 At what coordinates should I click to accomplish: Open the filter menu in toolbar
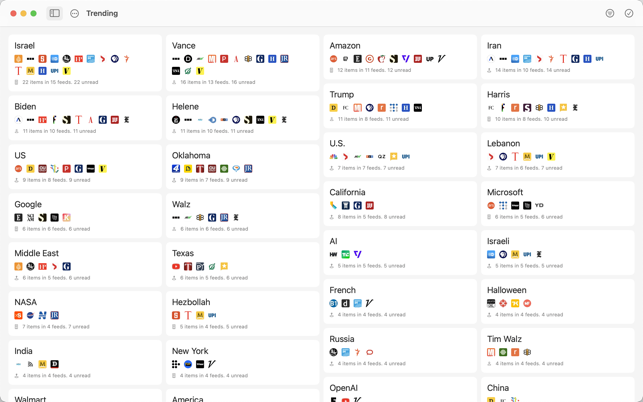pyautogui.click(x=609, y=13)
